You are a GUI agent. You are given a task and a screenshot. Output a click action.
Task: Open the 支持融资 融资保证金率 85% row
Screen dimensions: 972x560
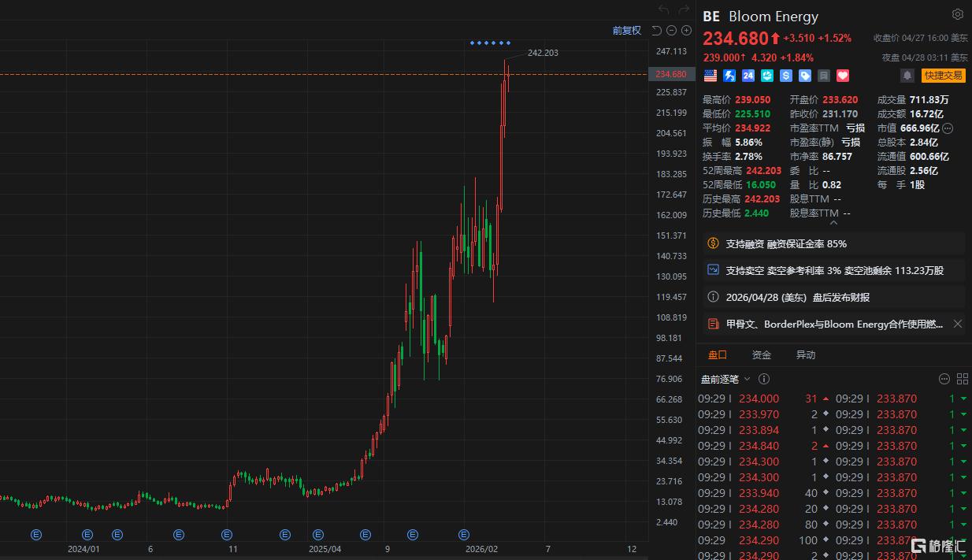[833, 244]
